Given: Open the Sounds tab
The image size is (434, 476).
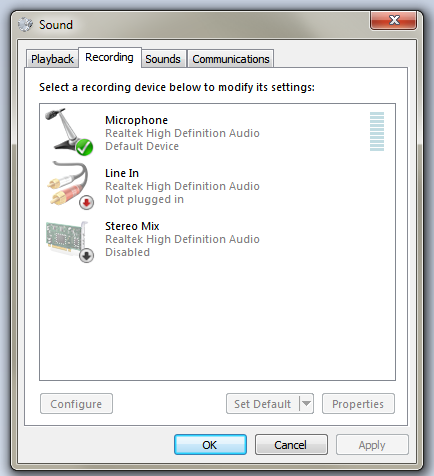Looking at the screenshot, I should tap(163, 59).
